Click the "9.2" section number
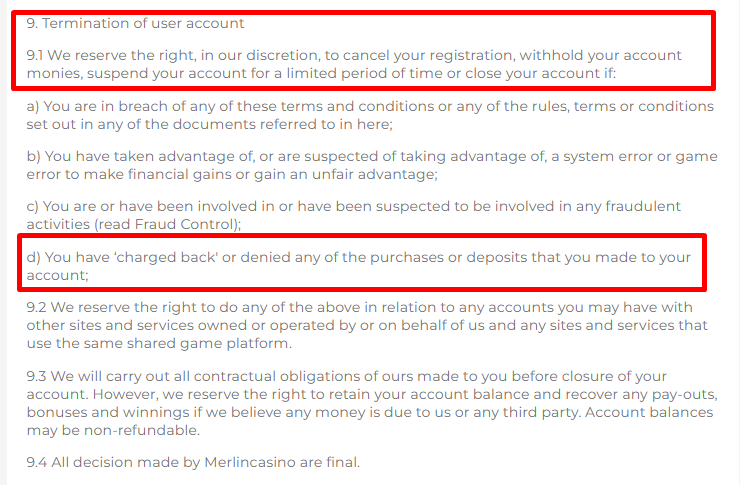Viewport: 740px width, 485px height. click(38, 308)
